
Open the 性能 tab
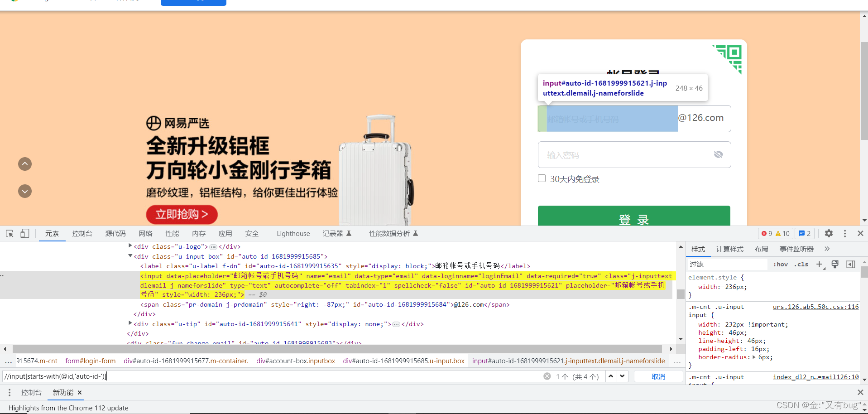pyautogui.click(x=172, y=234)
